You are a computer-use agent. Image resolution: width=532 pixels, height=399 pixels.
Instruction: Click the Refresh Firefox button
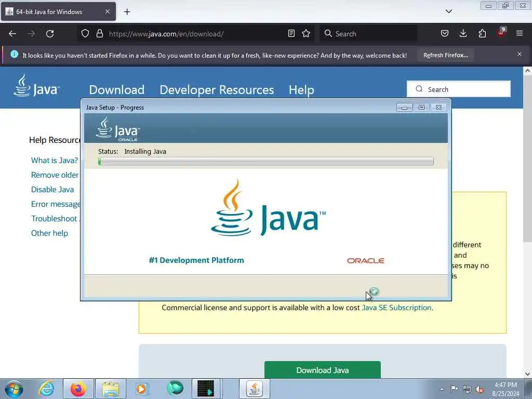(445, 55)
